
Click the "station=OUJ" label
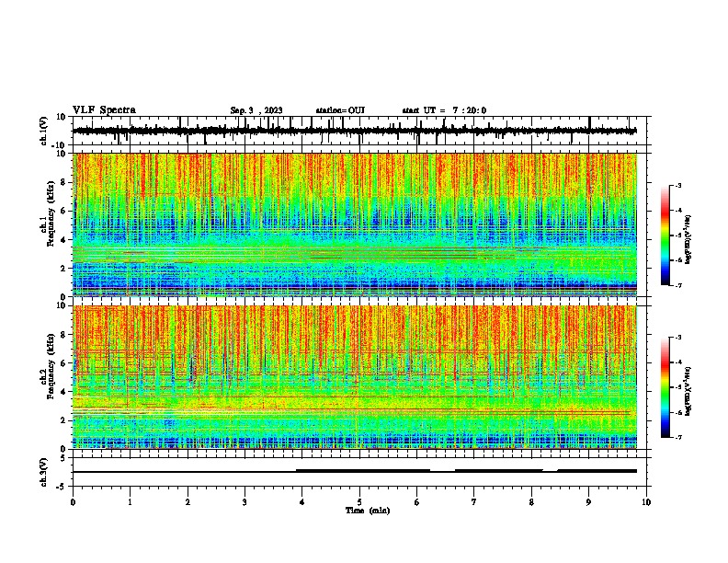pos(340,110)
